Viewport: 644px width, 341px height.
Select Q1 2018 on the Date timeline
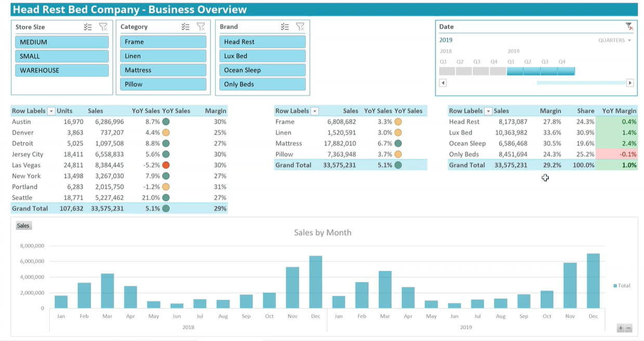click(446, 71)
